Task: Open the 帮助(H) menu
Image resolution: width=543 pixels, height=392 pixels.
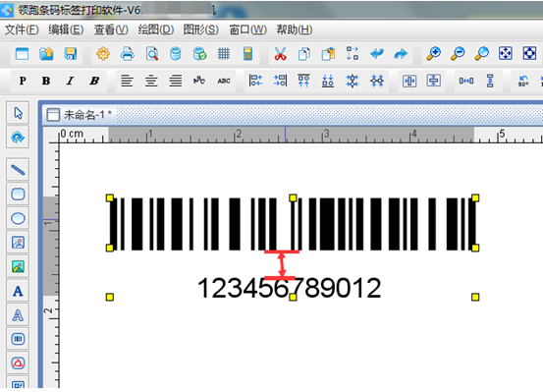Action: click(295, 29)
